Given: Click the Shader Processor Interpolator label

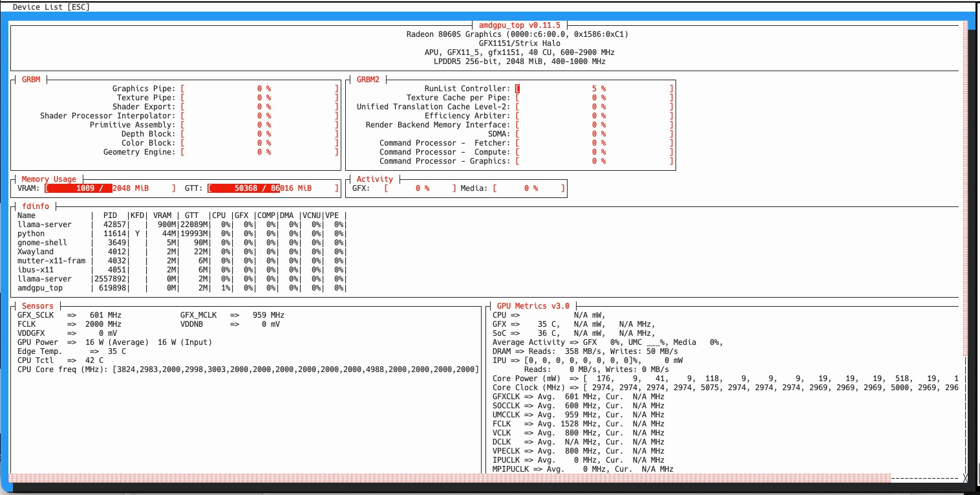Looking at the screenshot, I should point(107,116).
